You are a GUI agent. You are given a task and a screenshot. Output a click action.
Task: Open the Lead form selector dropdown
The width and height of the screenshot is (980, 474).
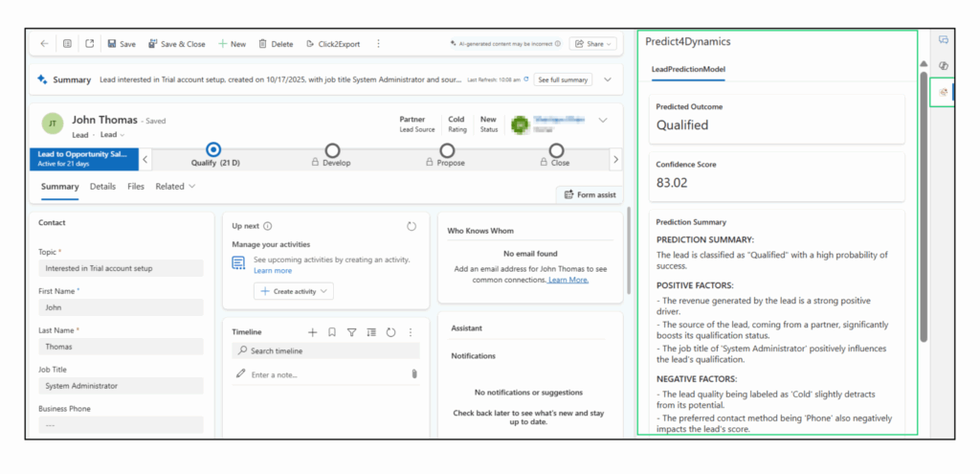113,134
